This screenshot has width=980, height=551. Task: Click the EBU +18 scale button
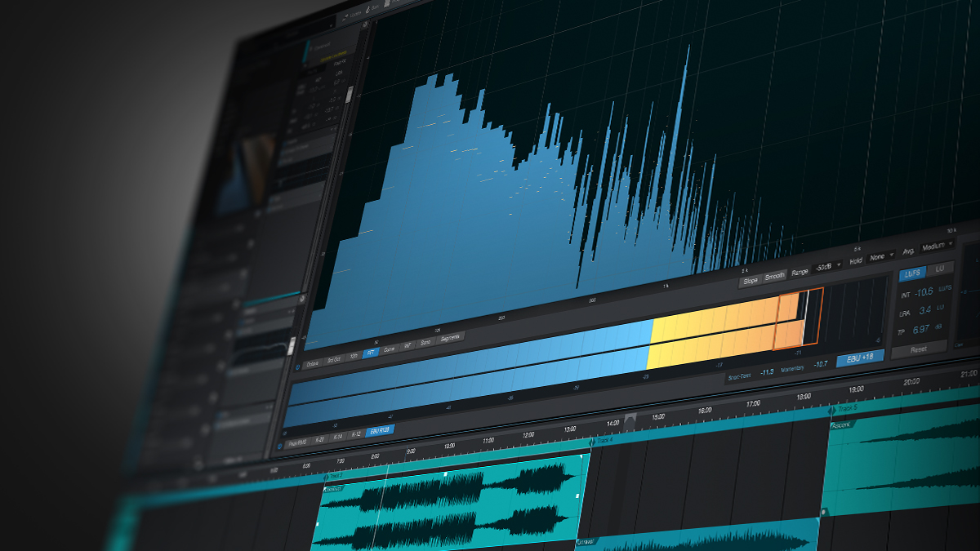coord(860,358)
